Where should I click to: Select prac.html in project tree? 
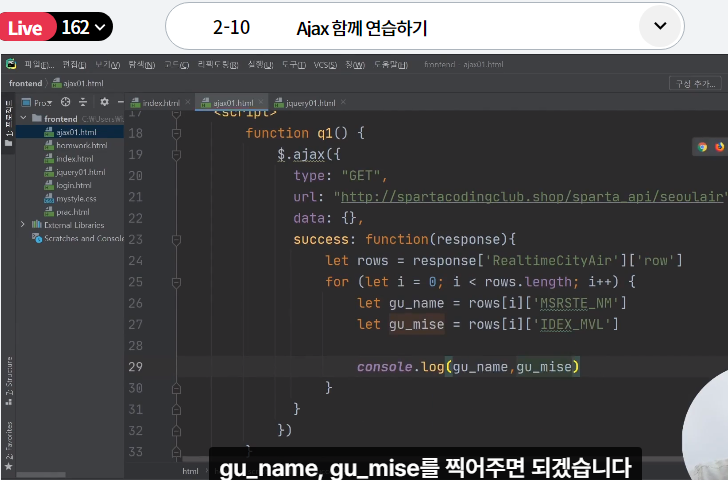(x=70, y=212)
